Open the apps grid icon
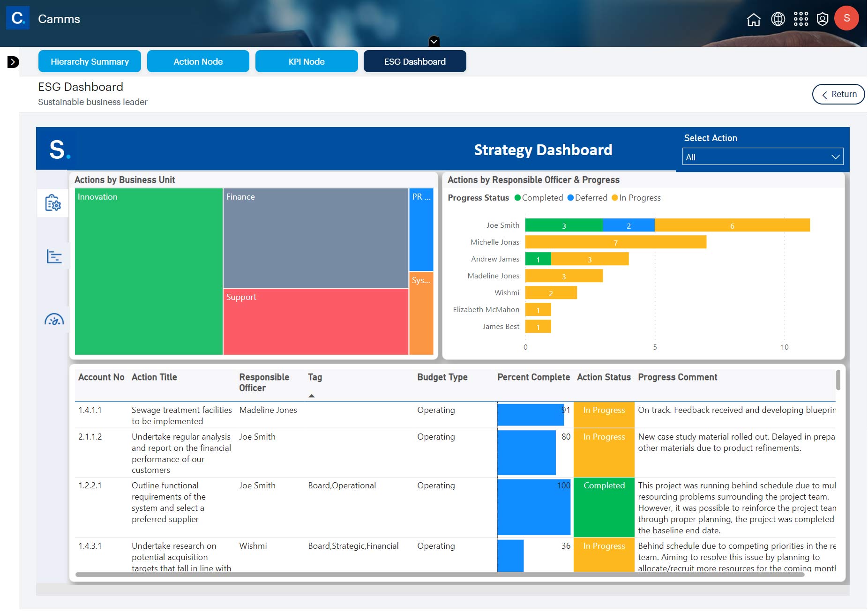This screenshot has width=868, height=613. [801, 19]
